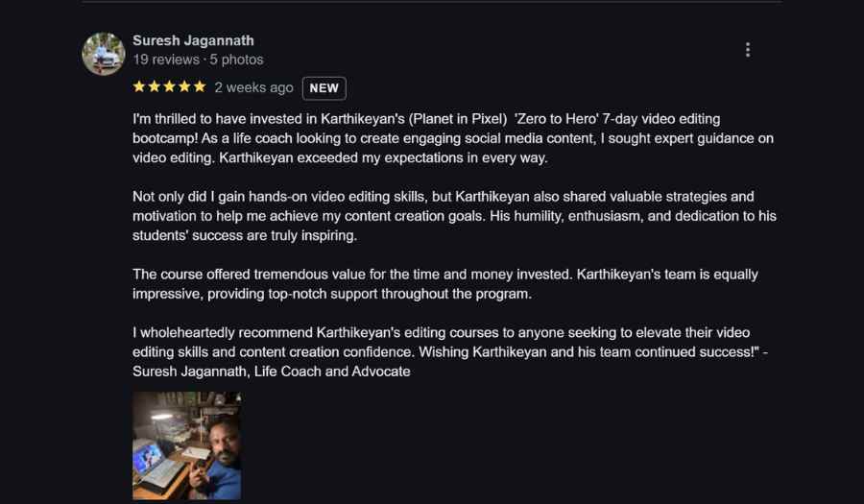
Task: Click the laptop shown in review photo
Action: tap(157, 464)
